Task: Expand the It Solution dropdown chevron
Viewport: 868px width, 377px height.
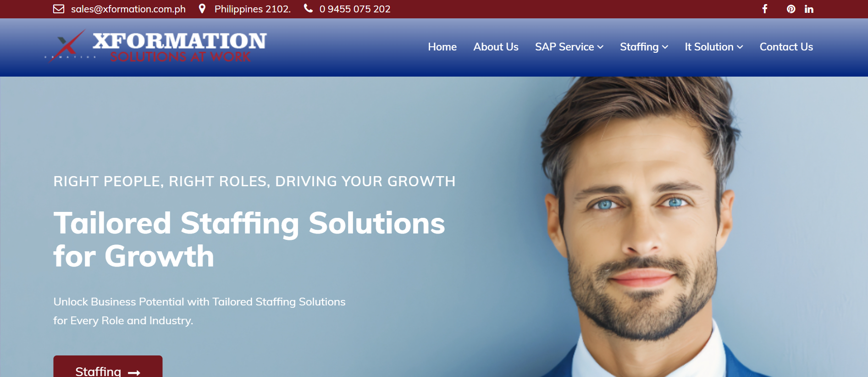Action: 740,47
